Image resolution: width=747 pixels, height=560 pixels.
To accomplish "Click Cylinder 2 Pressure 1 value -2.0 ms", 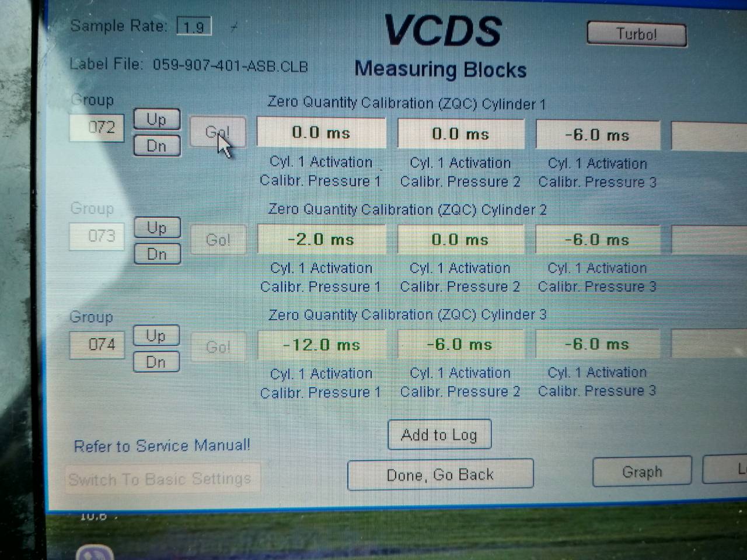I will tap(322, 240).
